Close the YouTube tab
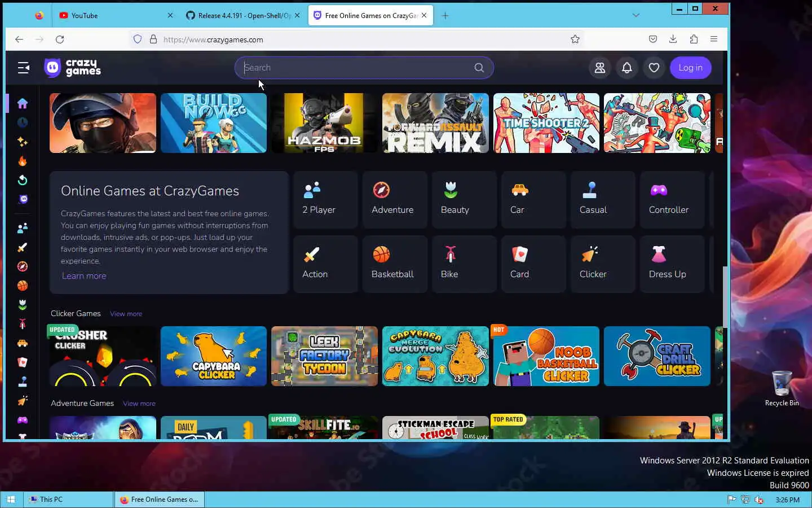The height and width of the screenshot is (508, 812). (170, 15)
